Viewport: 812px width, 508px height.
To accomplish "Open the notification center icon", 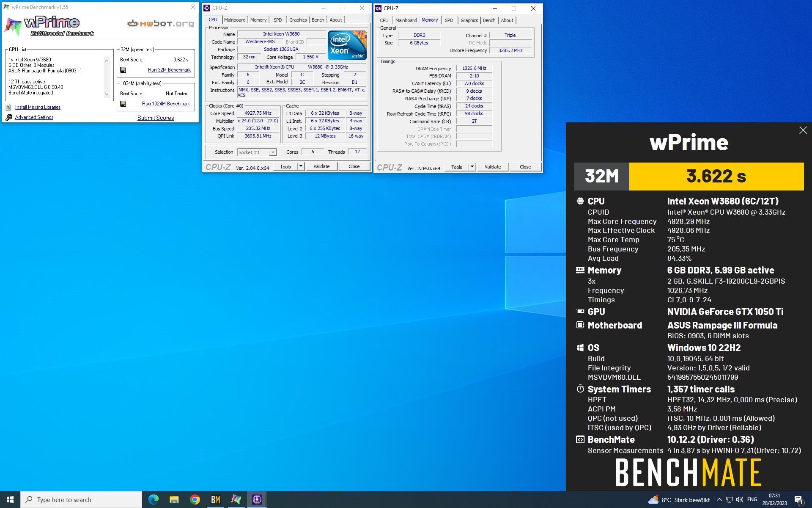I will (798, 500).
